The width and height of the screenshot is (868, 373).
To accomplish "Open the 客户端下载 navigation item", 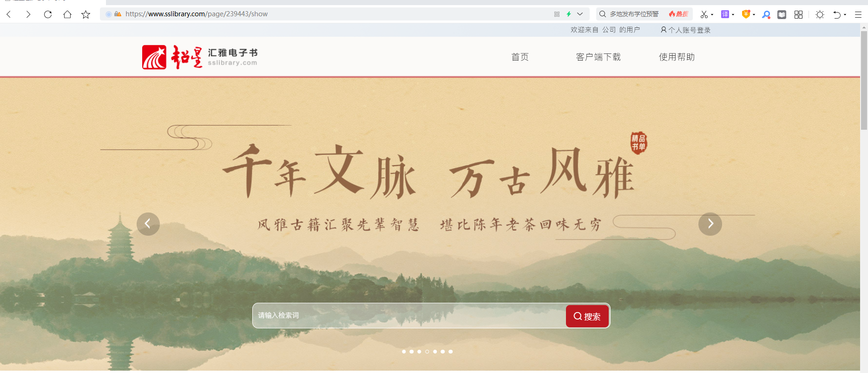I will point(598,57).
